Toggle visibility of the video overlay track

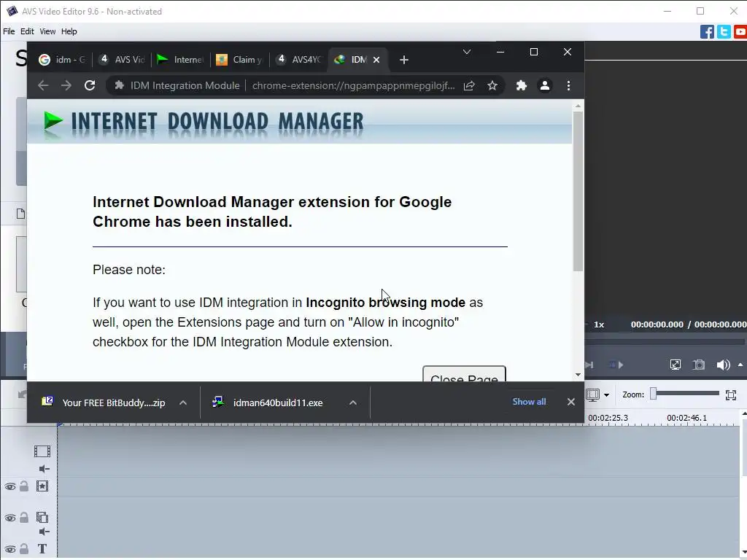[x=10, y=518]
